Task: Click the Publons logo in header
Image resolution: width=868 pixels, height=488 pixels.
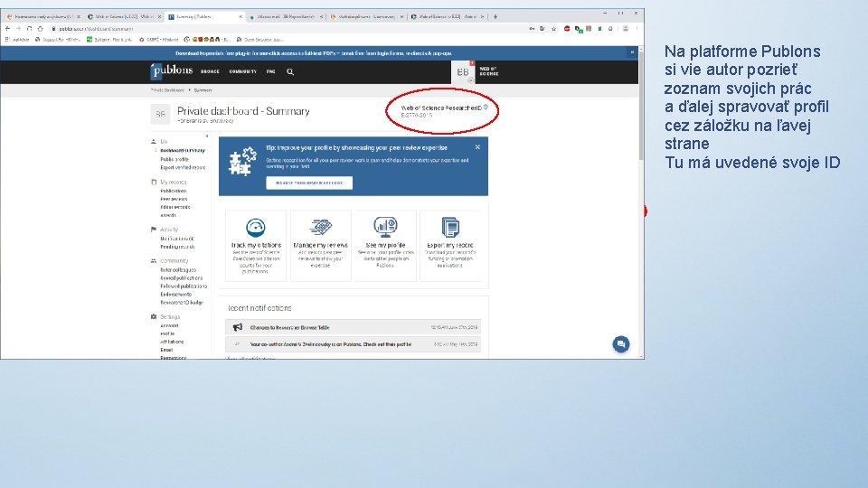Action: (171, 71)
